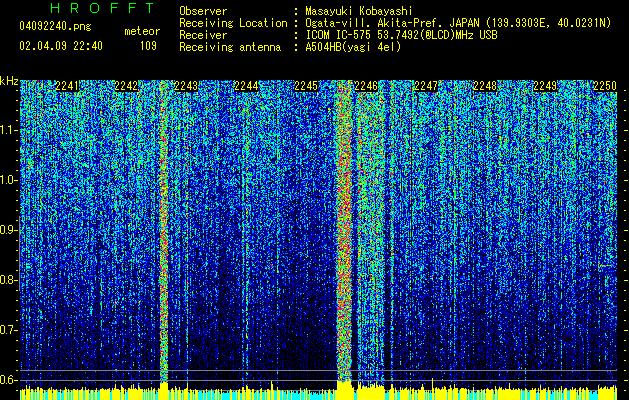
Task: Select the A504HB(yagi 4el) antenna text
Action: pos(353,47)
